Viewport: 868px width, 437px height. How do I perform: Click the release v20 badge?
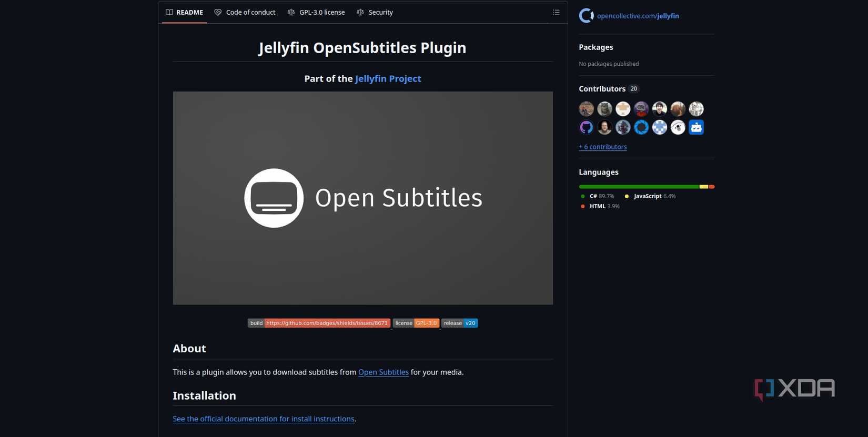click(x=460, y=323)
